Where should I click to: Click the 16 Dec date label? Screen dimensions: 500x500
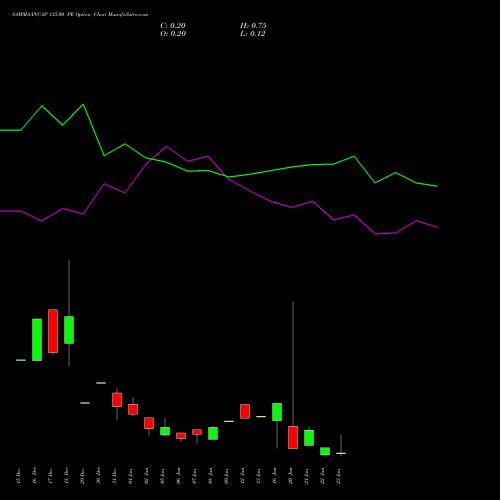pos(34,476)
